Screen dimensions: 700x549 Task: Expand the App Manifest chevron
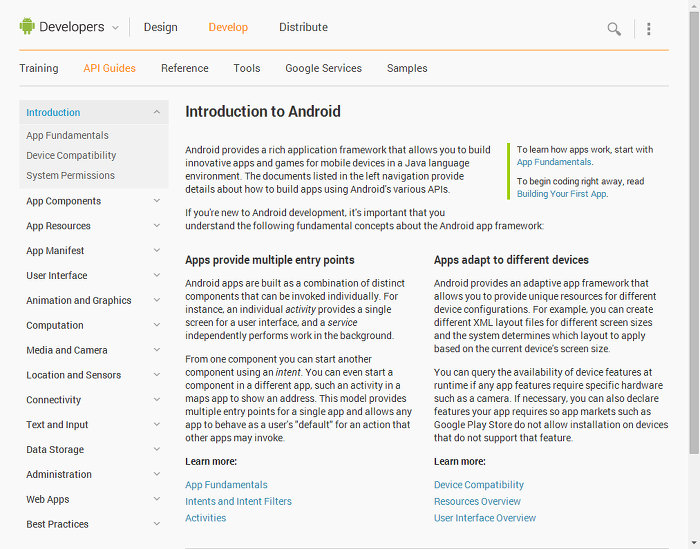tap(157, 250)
